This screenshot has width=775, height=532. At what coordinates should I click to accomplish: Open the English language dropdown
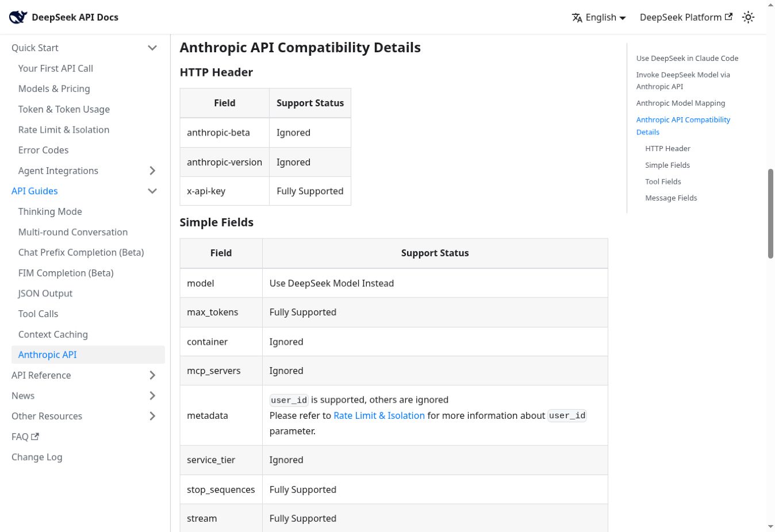pos(598,17)
